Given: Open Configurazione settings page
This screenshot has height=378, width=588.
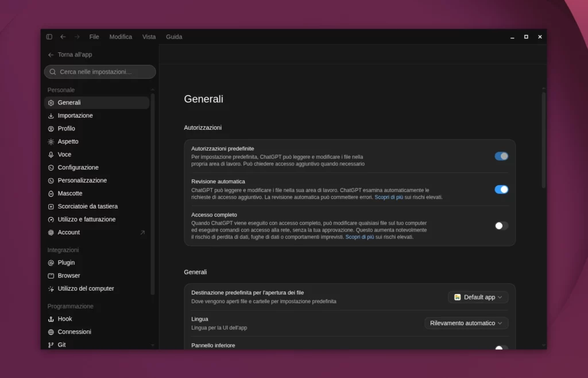Looking at the screenshot, I should pos(96,167).
